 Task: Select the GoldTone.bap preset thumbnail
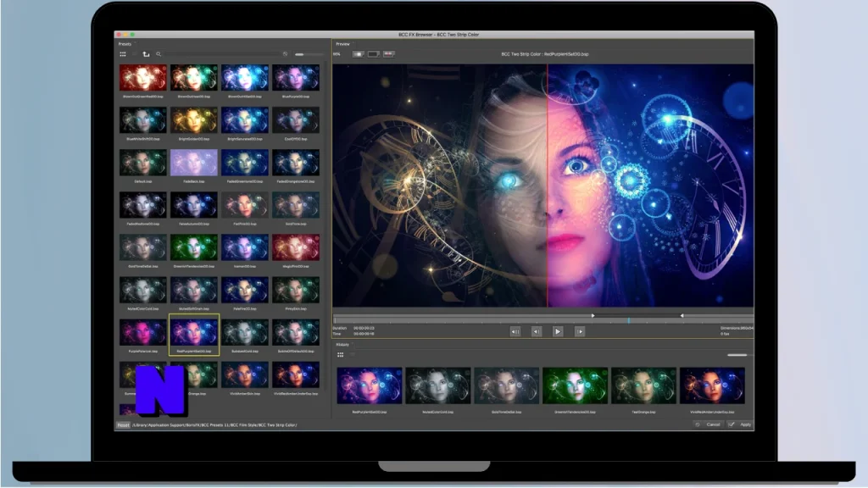(x=296, y=205)
